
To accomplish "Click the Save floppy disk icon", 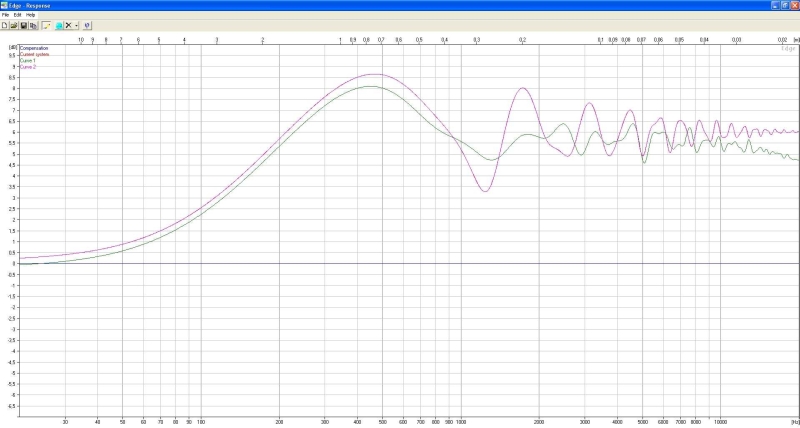I will click(x=23, y=25).
